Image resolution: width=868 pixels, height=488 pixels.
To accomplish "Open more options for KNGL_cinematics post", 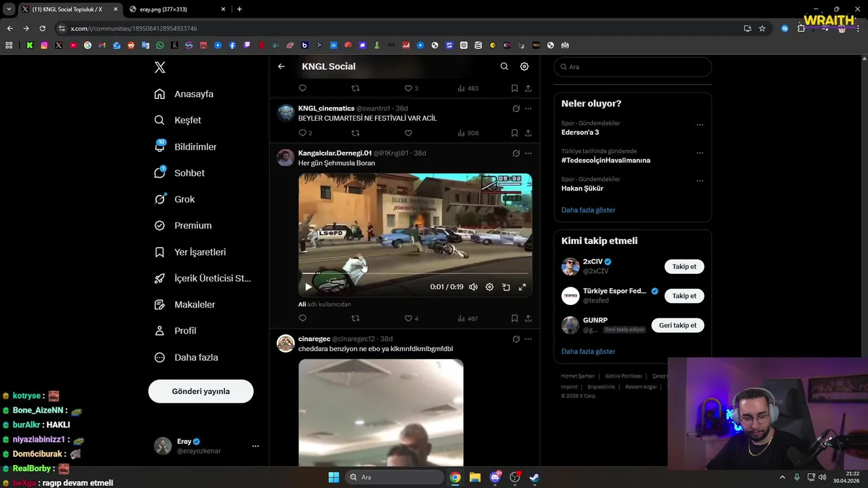I will pos(528,108).
